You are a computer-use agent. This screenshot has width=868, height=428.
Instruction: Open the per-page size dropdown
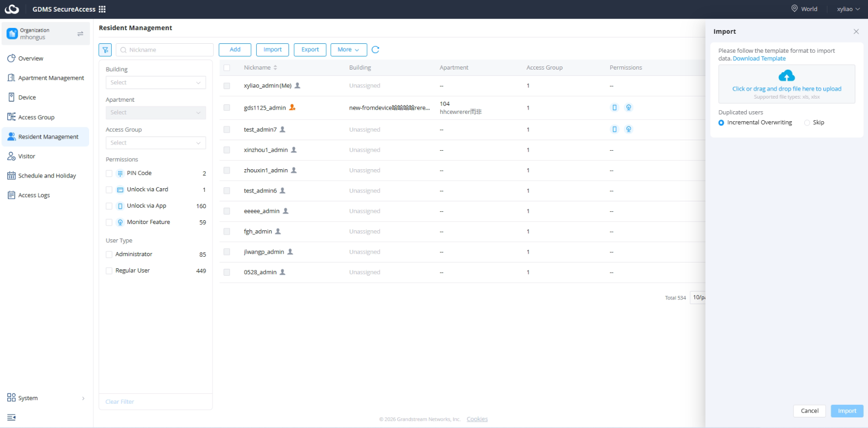coord(698,297)
